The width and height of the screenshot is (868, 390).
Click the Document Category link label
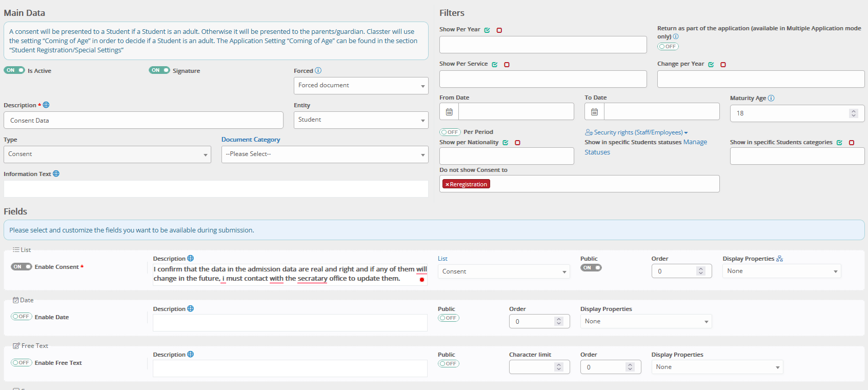251,140
